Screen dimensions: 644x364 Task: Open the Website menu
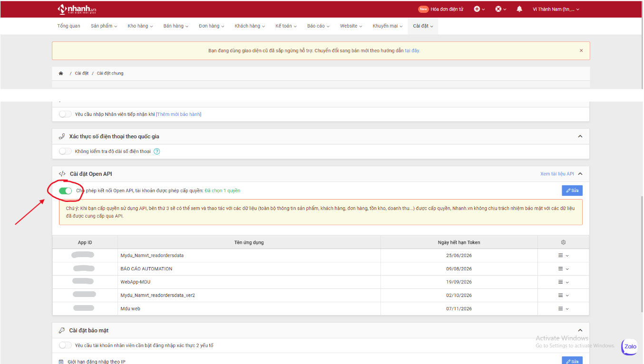tap(351, 26)
